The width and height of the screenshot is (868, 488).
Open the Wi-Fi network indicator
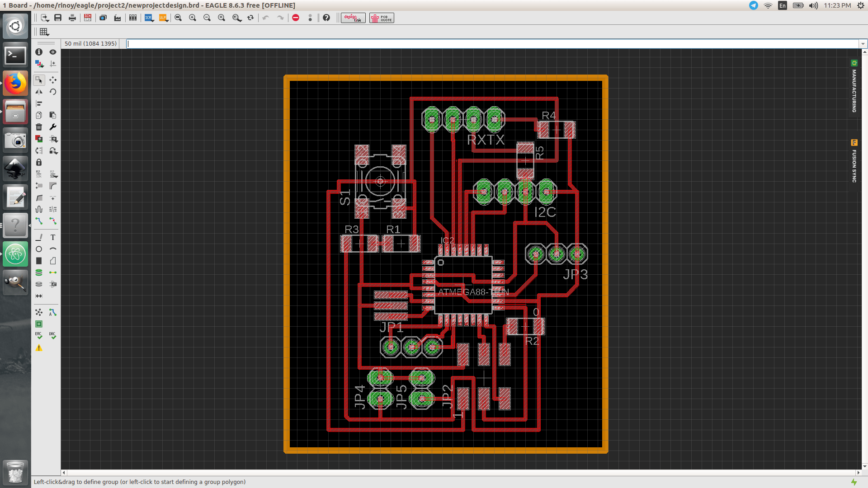point(768,5)
